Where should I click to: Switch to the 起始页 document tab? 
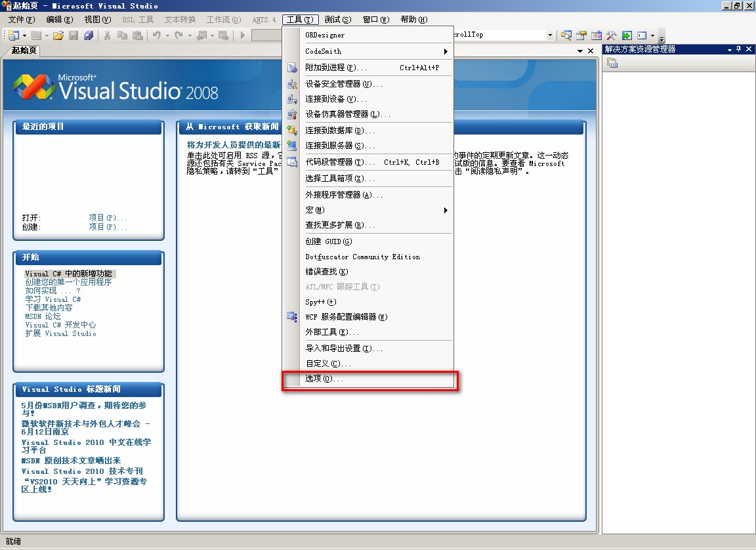(x=23, y=50)
